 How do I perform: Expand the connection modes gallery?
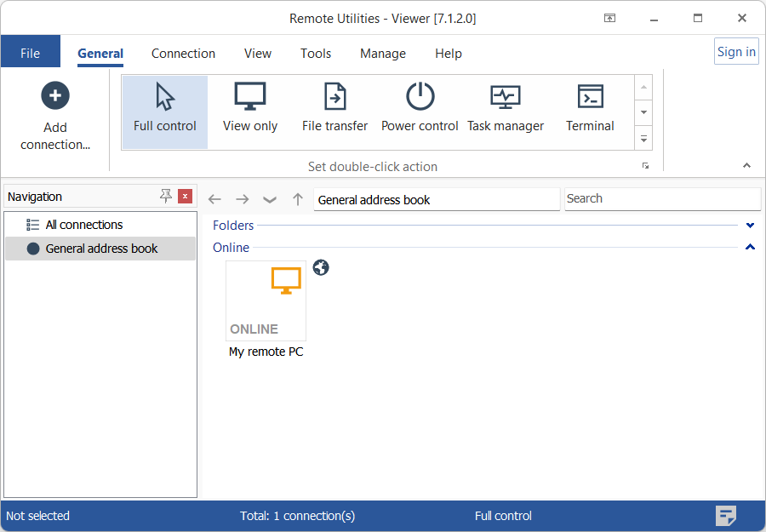pyautogui.click(x=644, y=138)
